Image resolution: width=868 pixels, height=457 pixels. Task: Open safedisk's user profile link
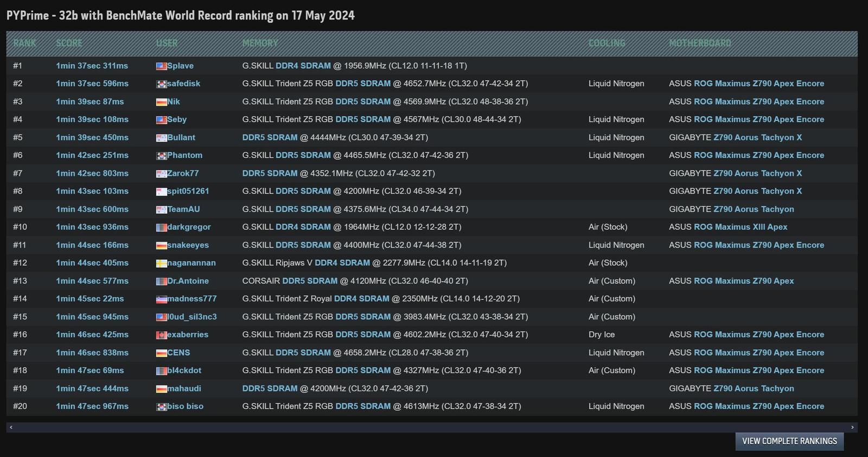point(183,83)
